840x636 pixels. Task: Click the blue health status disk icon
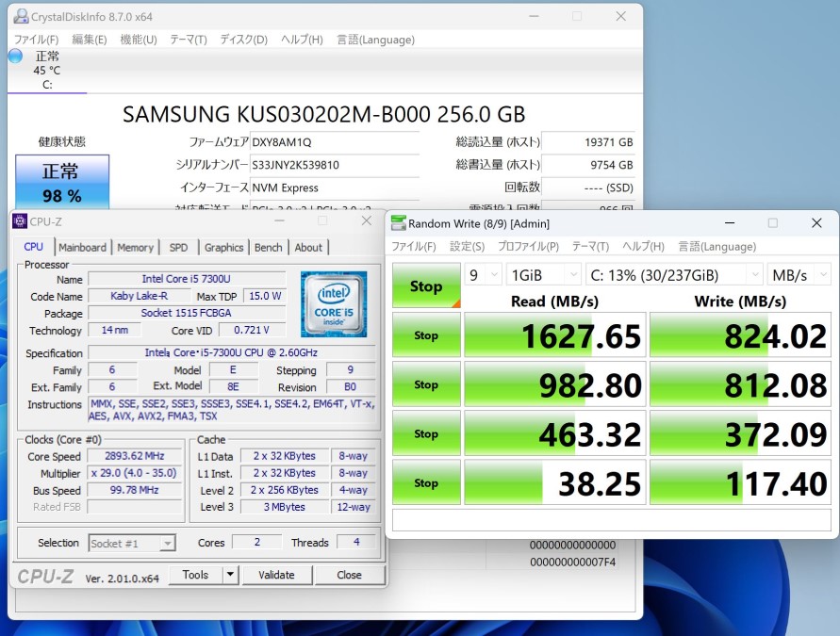click(x=15, y=57)
